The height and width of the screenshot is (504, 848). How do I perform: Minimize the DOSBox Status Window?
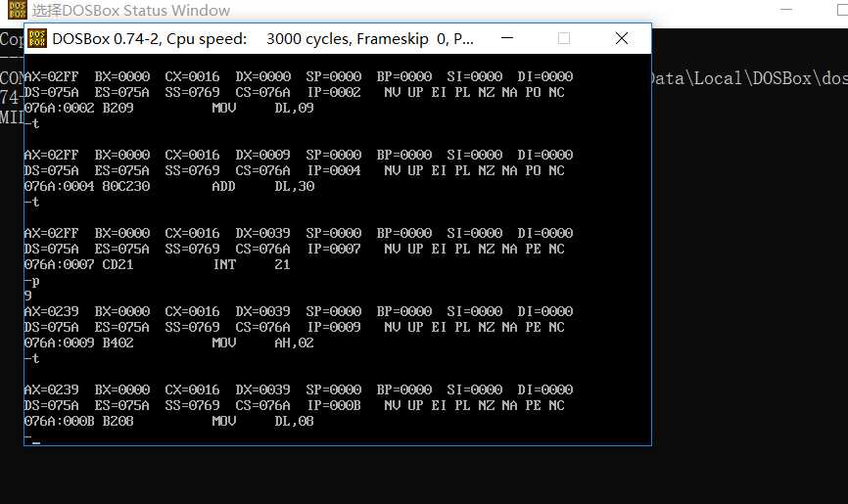tap(786, 10)
